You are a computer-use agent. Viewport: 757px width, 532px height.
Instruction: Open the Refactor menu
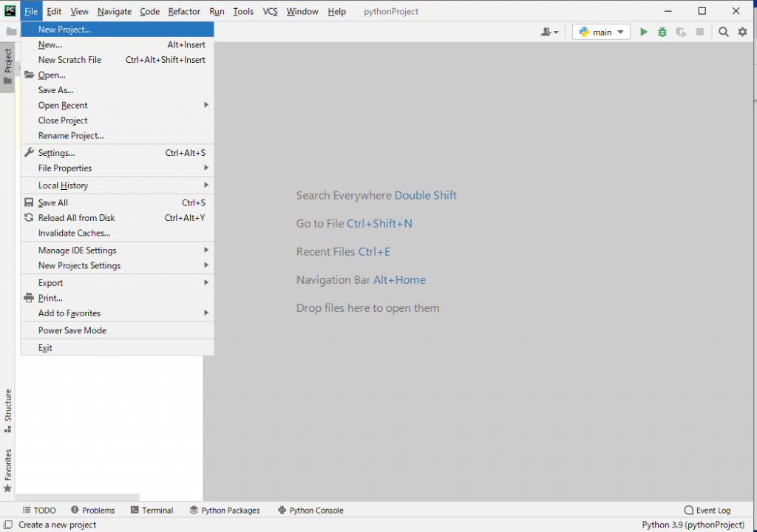184,11
